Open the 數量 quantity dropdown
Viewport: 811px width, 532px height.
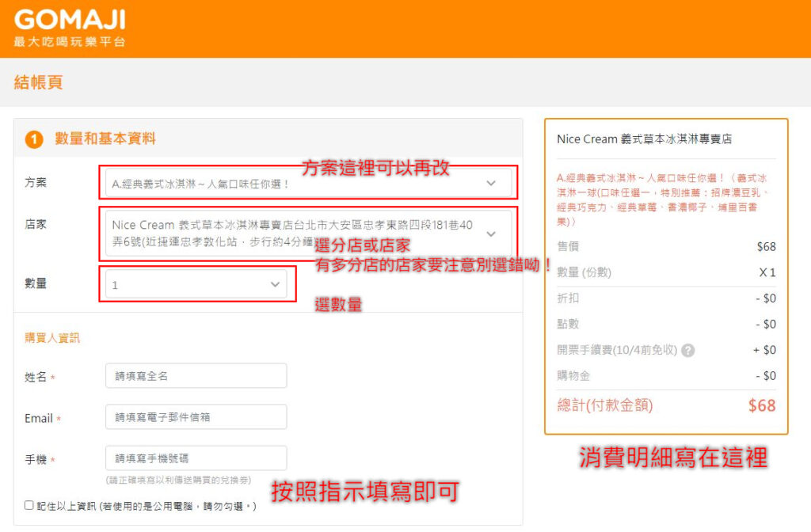point(196,284)
